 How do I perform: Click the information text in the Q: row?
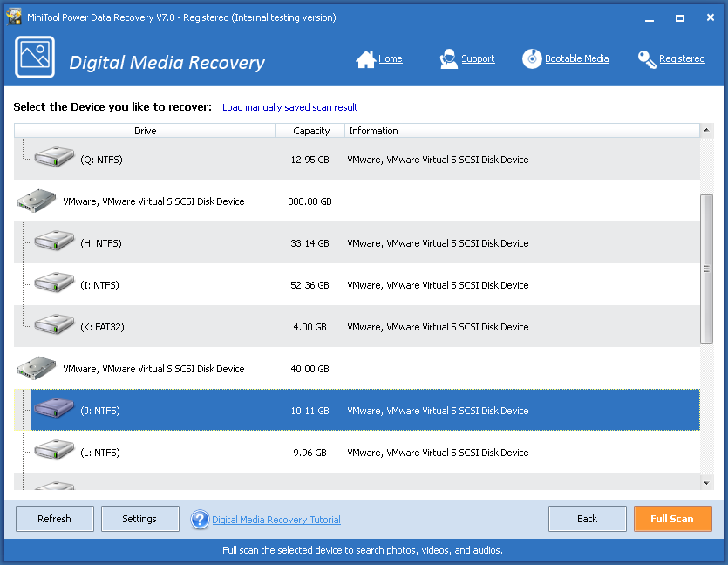[438, 160]
